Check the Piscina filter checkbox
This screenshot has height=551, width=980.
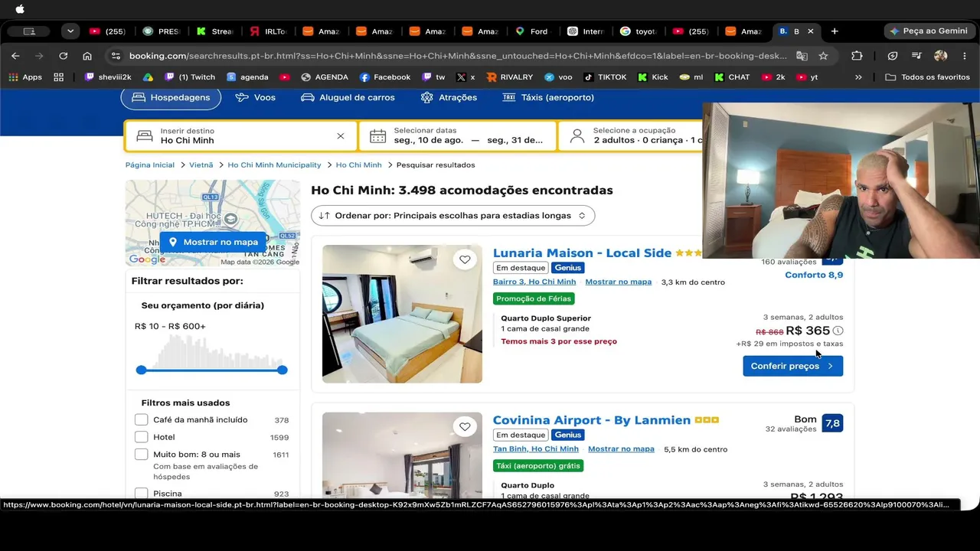tap(142, 494)
